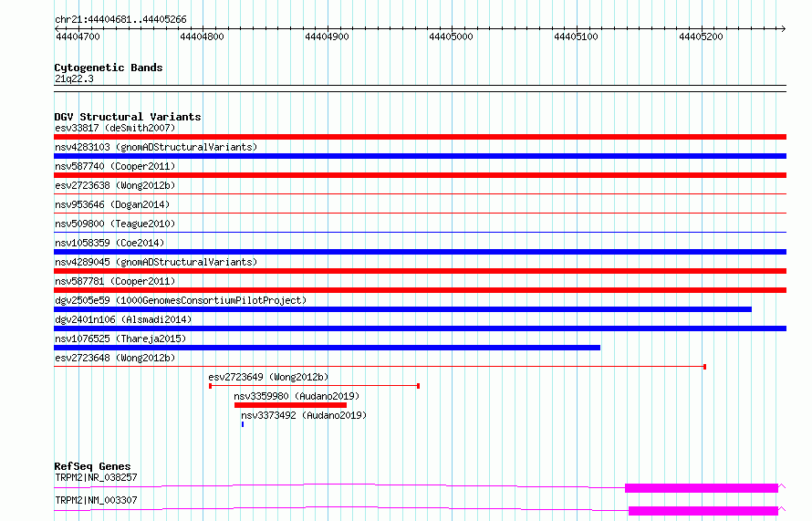Open TRPM2|NR_038257 gene label

96,477
